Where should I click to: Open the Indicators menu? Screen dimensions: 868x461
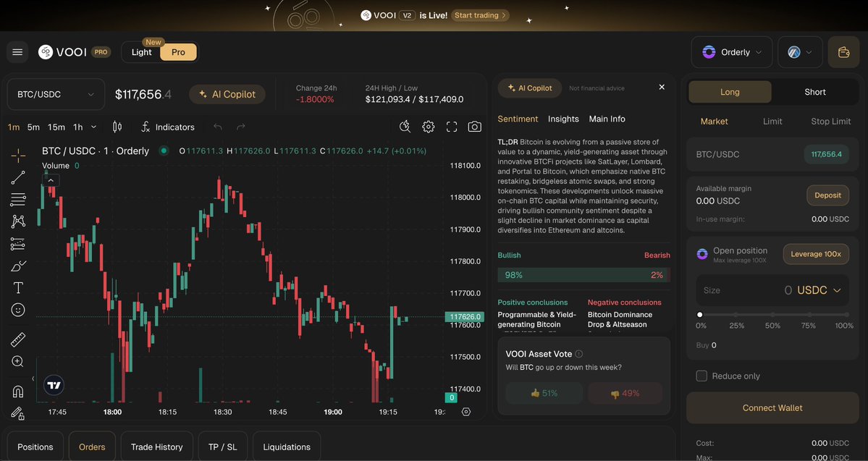[168, 127]
